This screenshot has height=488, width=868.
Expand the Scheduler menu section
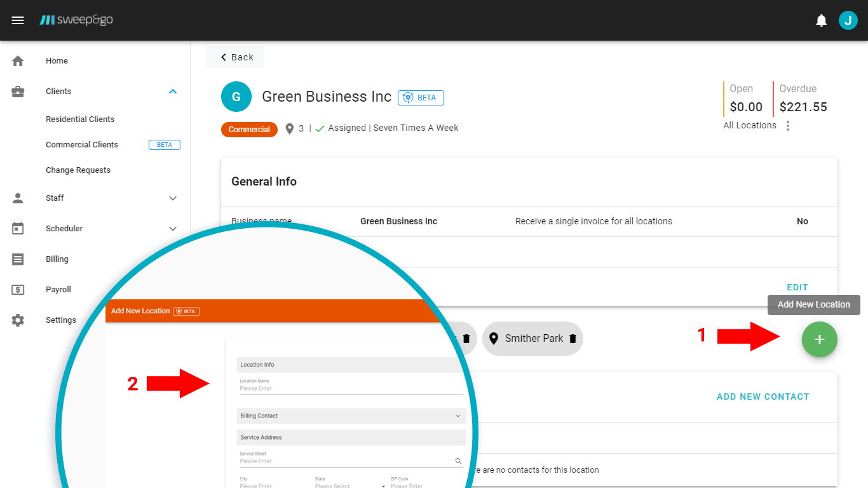pyautogui.click(x=173, y=229)
